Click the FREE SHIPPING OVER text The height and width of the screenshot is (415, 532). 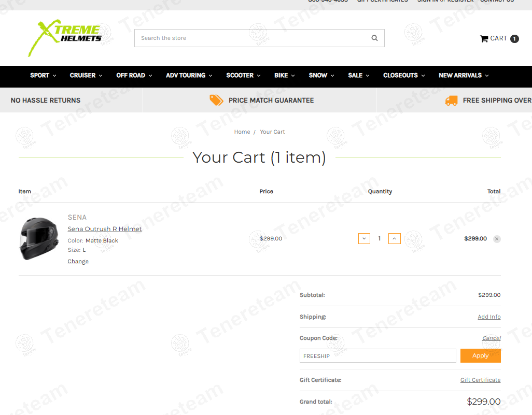click(497, 101)
